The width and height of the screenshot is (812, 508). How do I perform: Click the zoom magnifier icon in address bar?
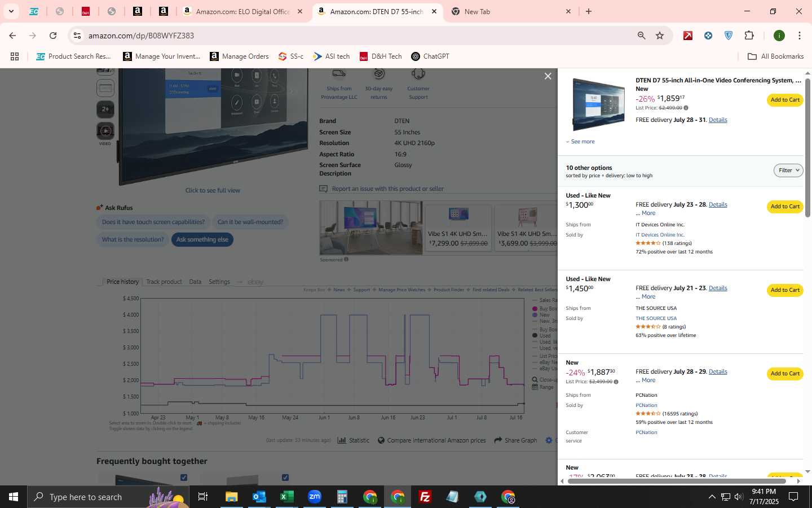pos(641,36)
